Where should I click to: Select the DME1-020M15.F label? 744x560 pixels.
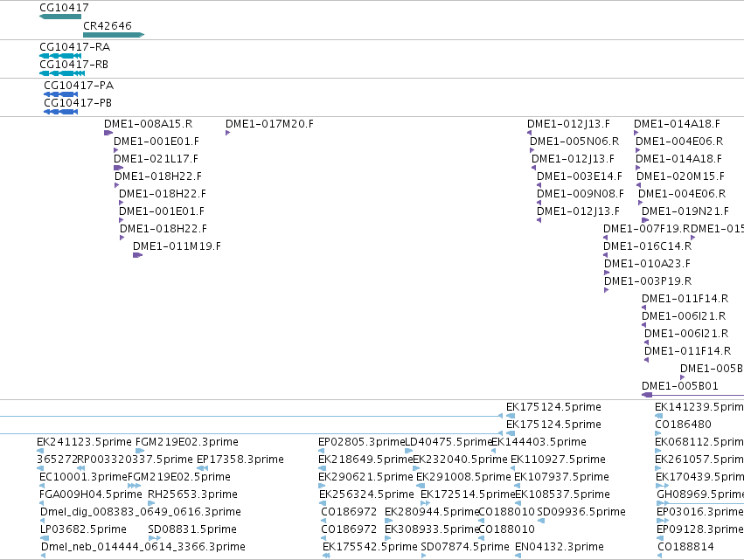click(680, 176)
